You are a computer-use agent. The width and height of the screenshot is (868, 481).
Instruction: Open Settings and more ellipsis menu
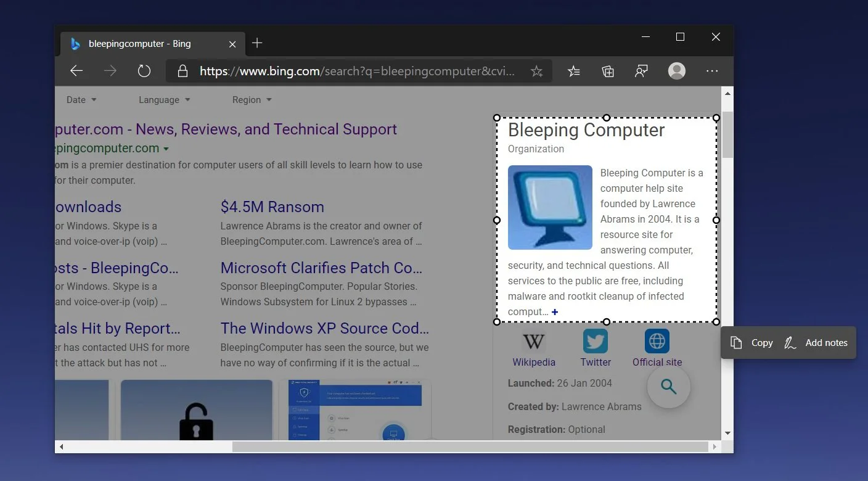[x=712, y=71]
